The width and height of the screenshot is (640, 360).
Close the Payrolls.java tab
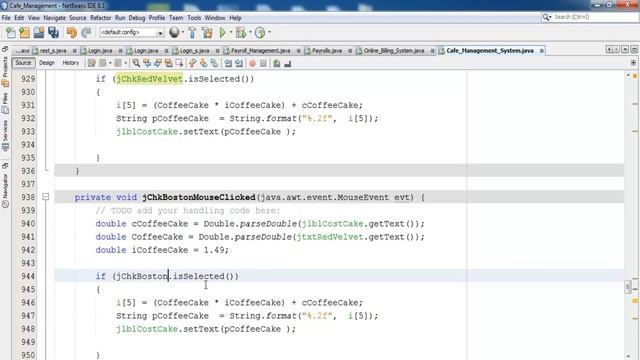click(350, 51)
